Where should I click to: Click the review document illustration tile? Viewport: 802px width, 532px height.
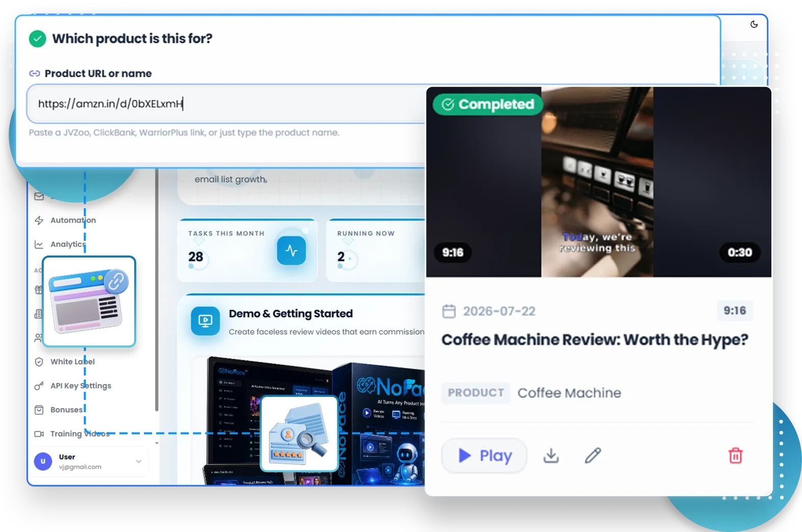tap(299, 434)
